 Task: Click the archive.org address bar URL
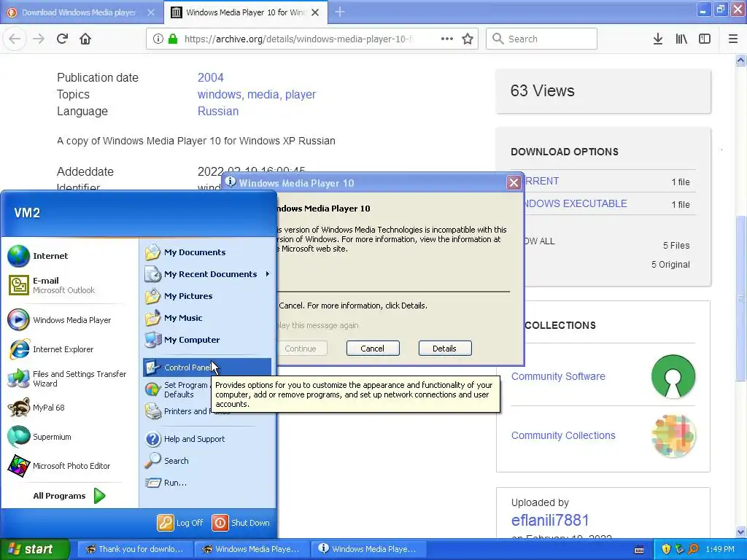298,39
